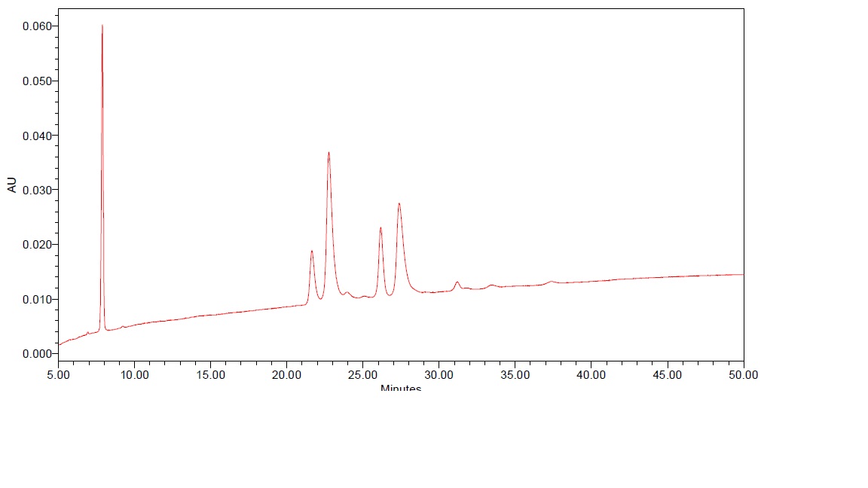Viewport: 868px width, 488px height.
Task: Select the 45.00 x-axis tick label
Action: pos(668,374)
